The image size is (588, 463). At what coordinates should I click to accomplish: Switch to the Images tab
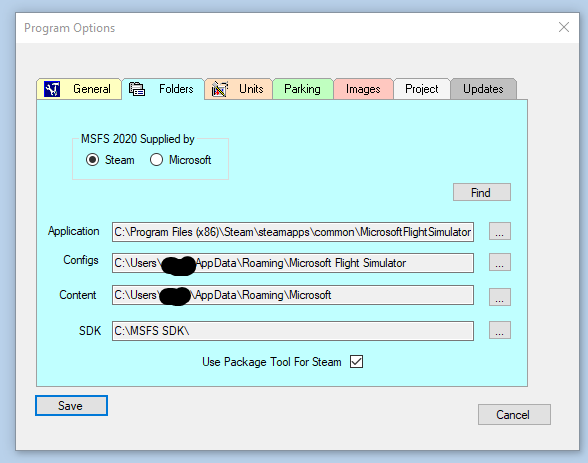pos(363,89)
